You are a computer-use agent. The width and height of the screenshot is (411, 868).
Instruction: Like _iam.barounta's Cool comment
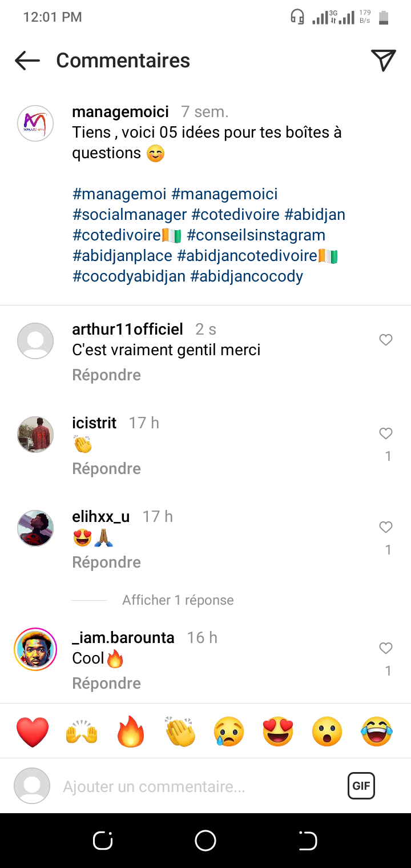tap(386, 648)
